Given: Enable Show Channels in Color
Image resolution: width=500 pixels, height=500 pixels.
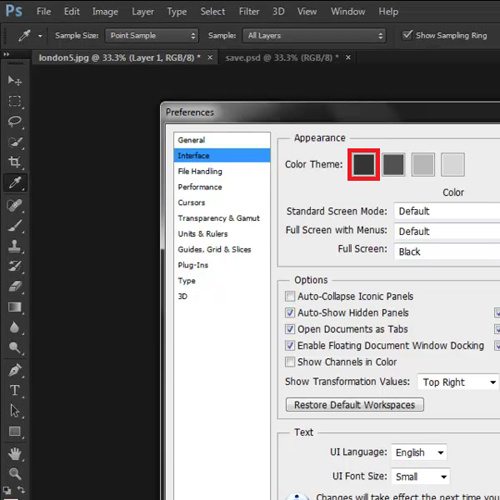Looking at the screenshot, I should coord(290,362).
